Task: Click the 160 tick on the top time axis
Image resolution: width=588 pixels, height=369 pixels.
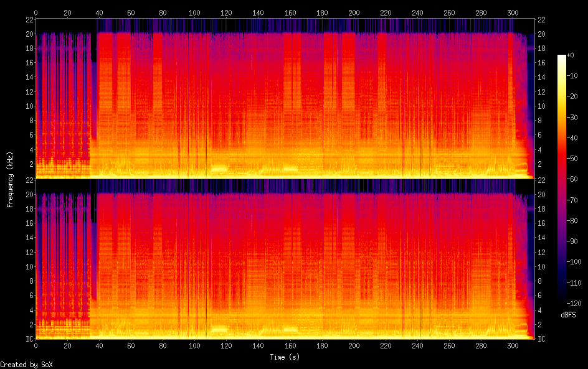Action: tap(290, 12)
